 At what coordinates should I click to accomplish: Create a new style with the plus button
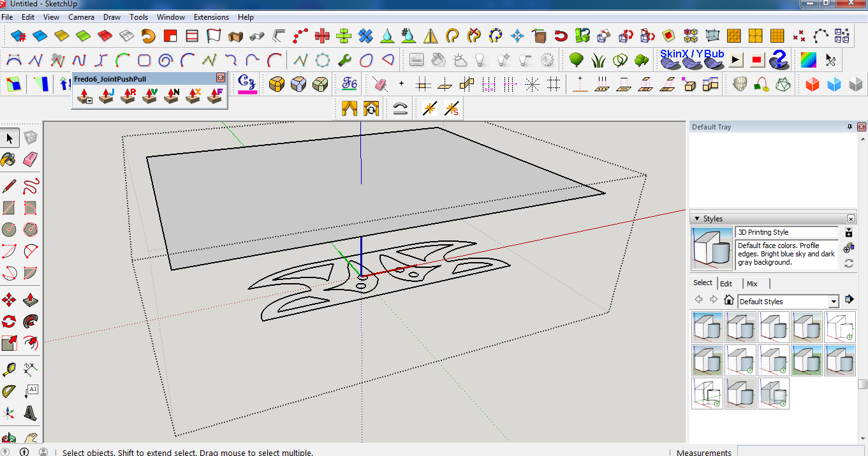tap(849, 233)
